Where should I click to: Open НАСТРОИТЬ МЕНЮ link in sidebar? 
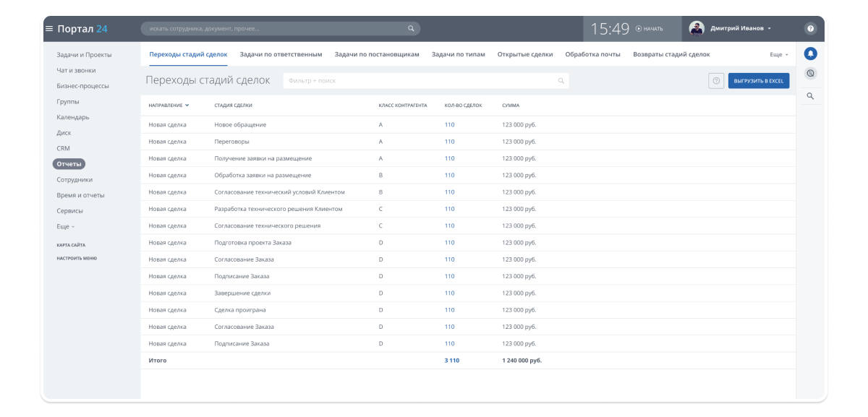coord(77,258)
